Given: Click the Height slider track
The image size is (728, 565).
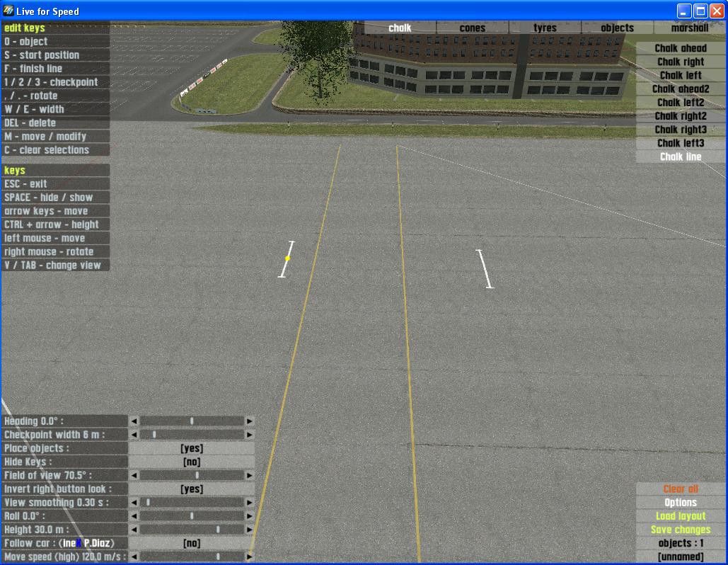Looking at the screenshot, I should [x=192, y=530].
